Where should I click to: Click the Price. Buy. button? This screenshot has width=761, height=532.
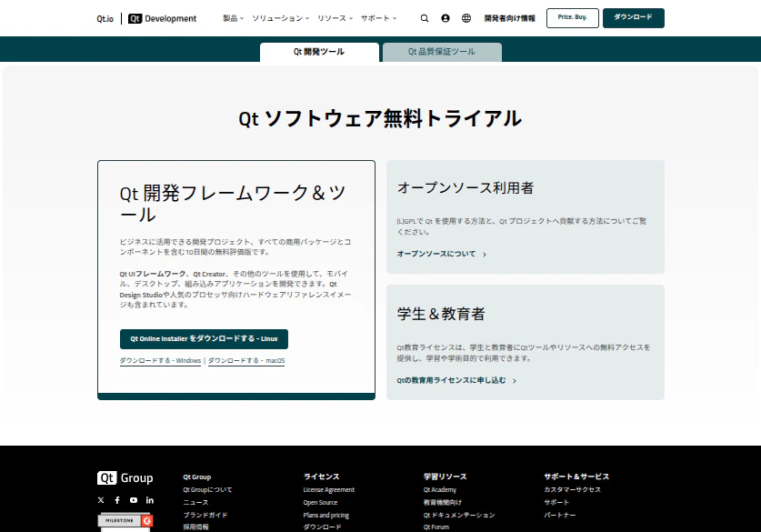pyautogui.click(x=572, y=18)
